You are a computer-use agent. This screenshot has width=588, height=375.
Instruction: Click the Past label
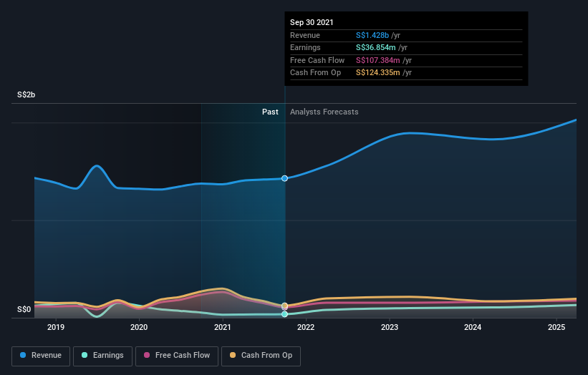point(270,112)
